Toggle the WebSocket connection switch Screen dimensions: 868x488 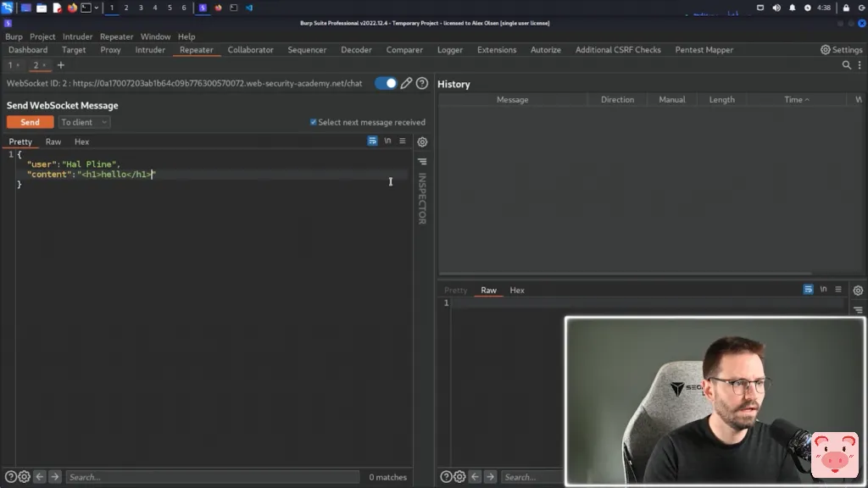(386, 83)
